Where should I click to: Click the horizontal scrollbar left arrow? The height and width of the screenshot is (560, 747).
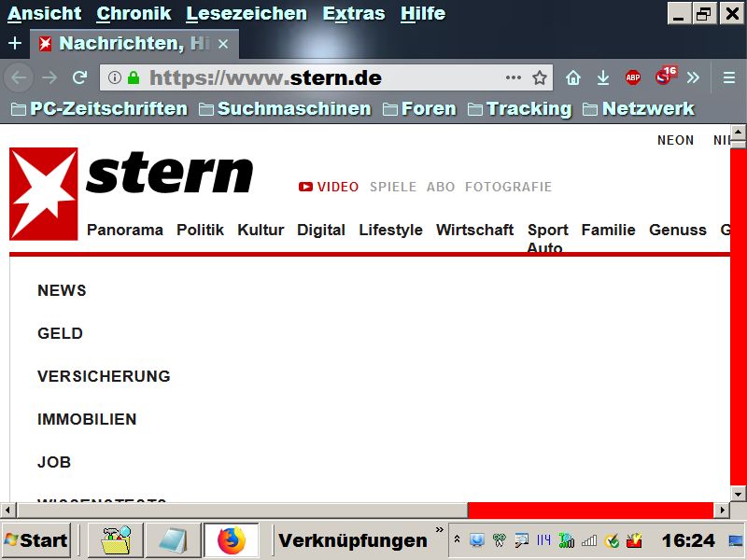(7, 510)
